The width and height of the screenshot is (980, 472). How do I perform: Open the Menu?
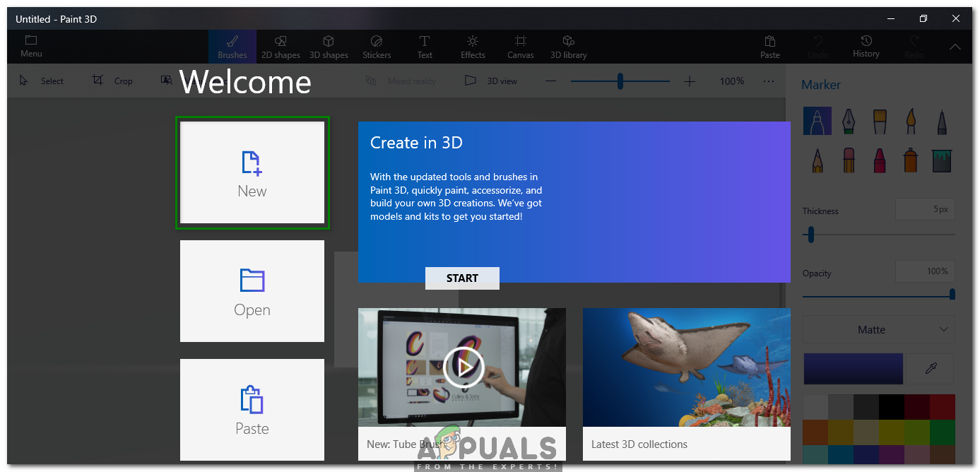[30, 47]
